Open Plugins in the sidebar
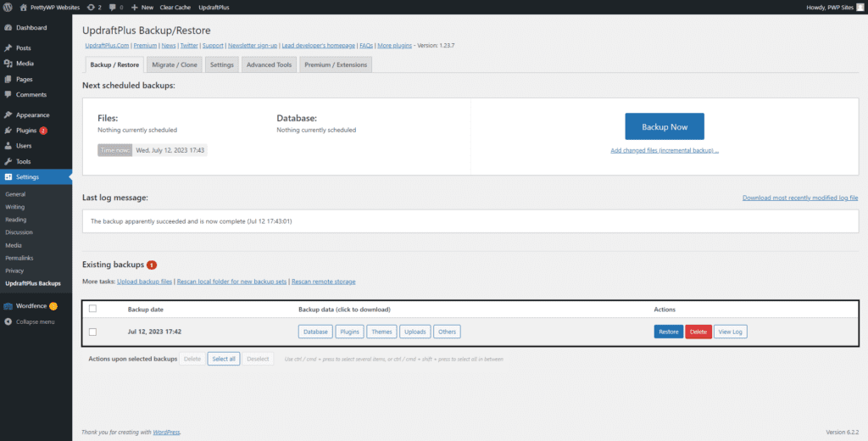The height and width of the screenshot is (441, 868). (x=25, y=131)
